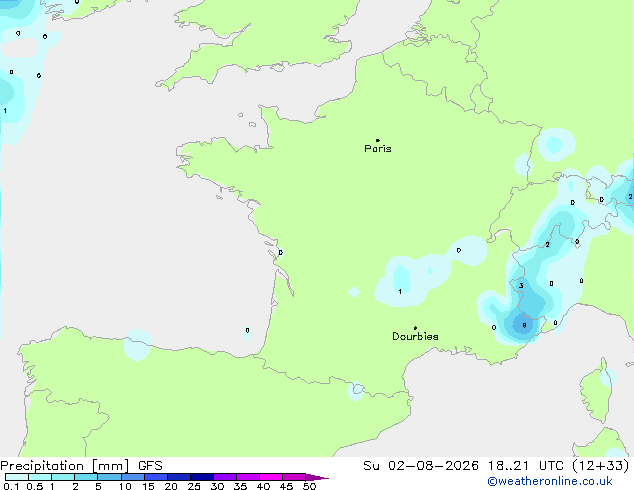
Task: Click the Paris city label
Action: (x=378, y=149)
